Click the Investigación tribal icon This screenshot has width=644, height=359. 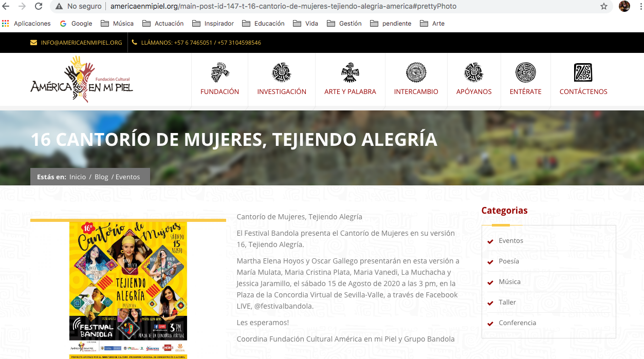282,73
